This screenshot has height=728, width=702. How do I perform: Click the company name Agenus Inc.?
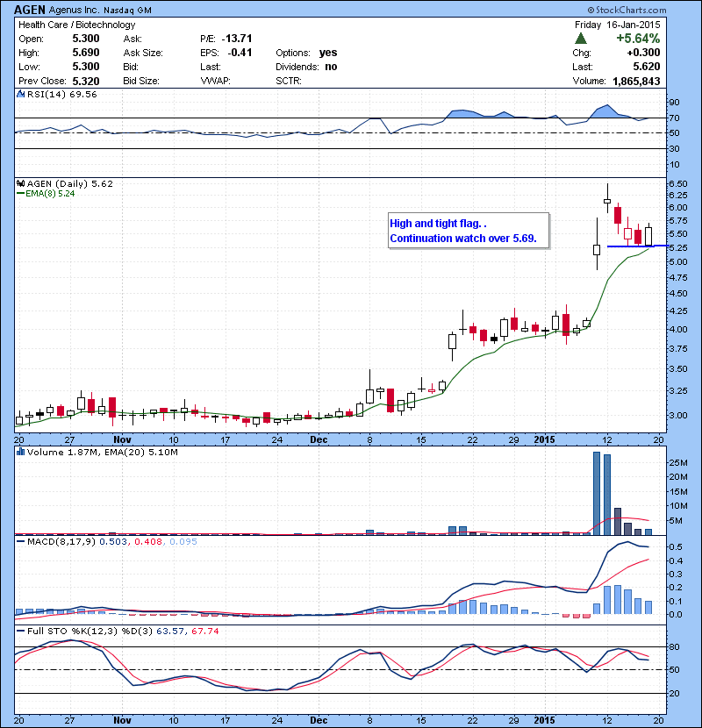[x=74, y=10]
